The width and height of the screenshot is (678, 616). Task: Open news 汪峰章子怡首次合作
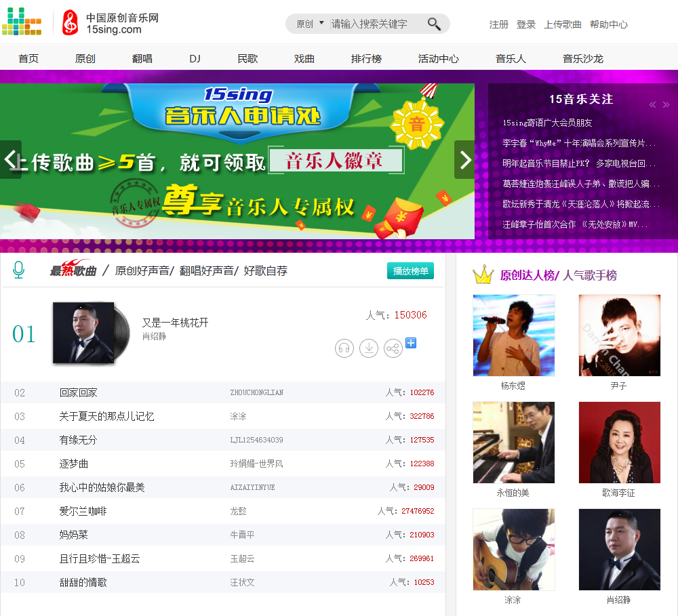[x=575, y=224]
